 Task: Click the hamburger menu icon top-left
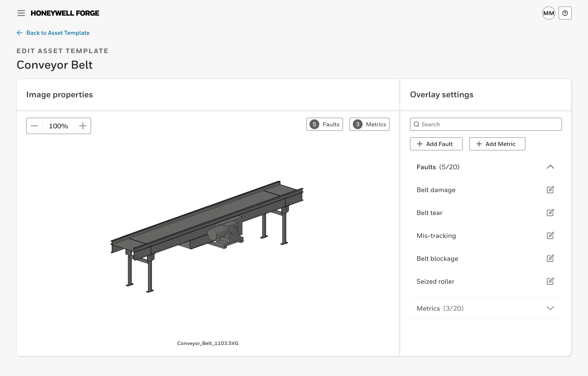tap(20, 13)
